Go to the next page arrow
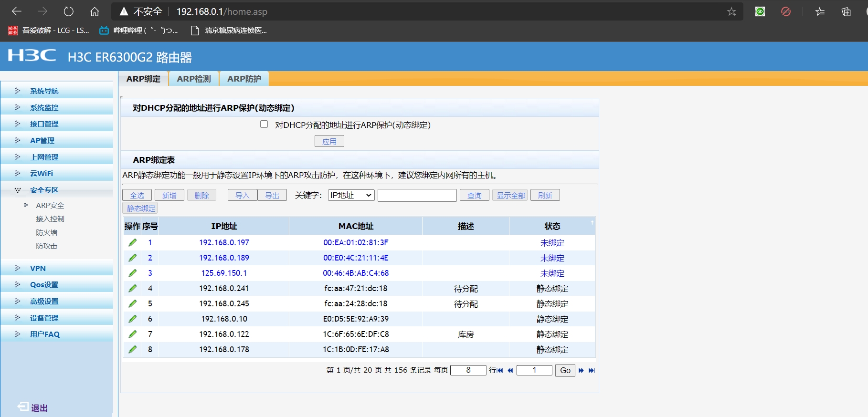 581,370
